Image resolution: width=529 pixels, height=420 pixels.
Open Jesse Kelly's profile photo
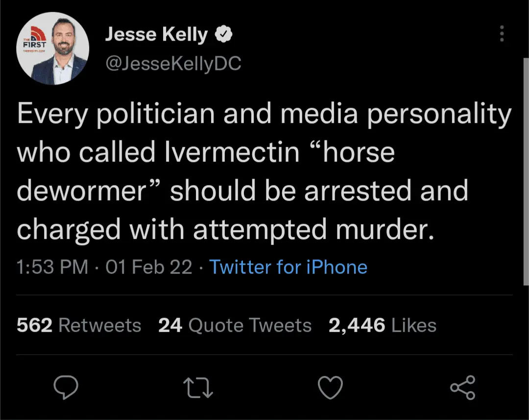pos(53,49)
